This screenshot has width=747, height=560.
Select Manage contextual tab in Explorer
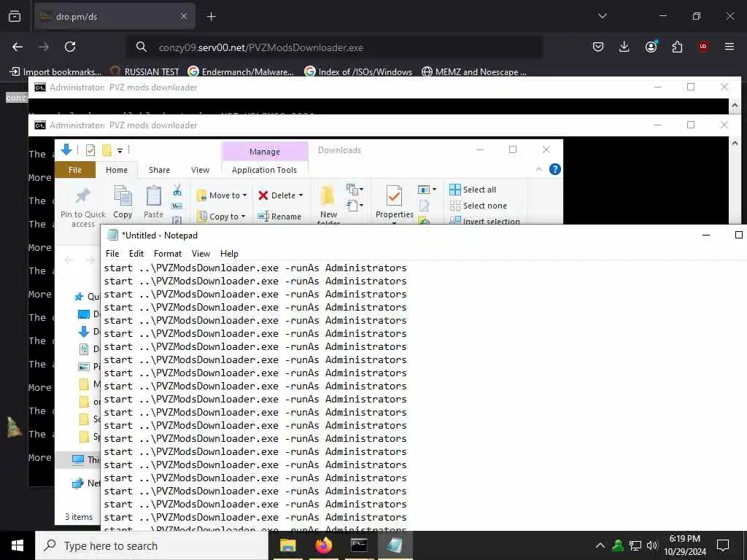(x=264, y=152)
